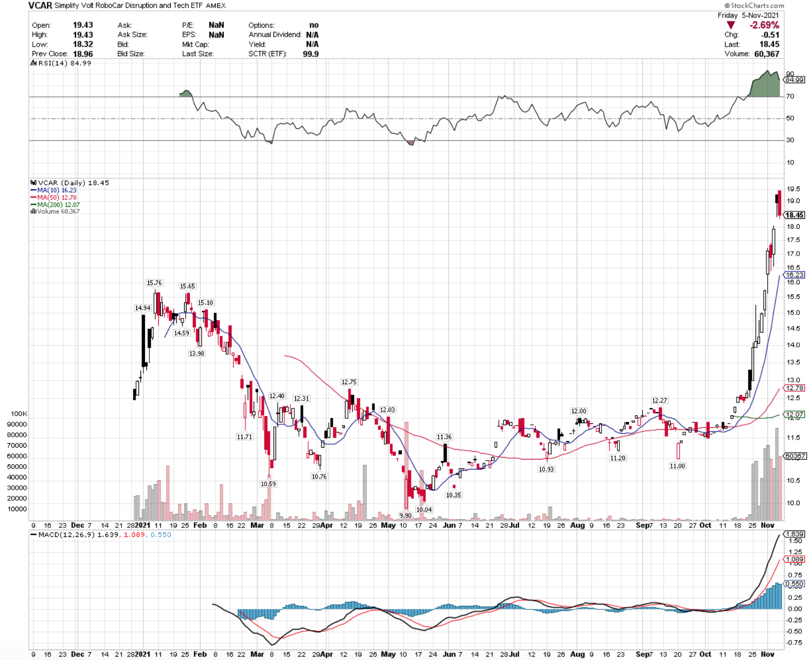This screenshot has width=812, height=660.
Task: Select the SCTR (ETF) value 99.9
Action: click(311, 54)
